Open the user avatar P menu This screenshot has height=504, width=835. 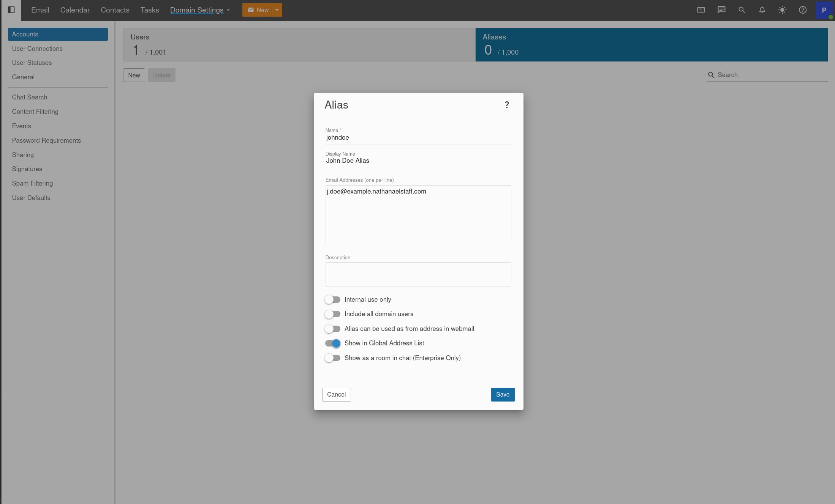[x=824, y=10]
